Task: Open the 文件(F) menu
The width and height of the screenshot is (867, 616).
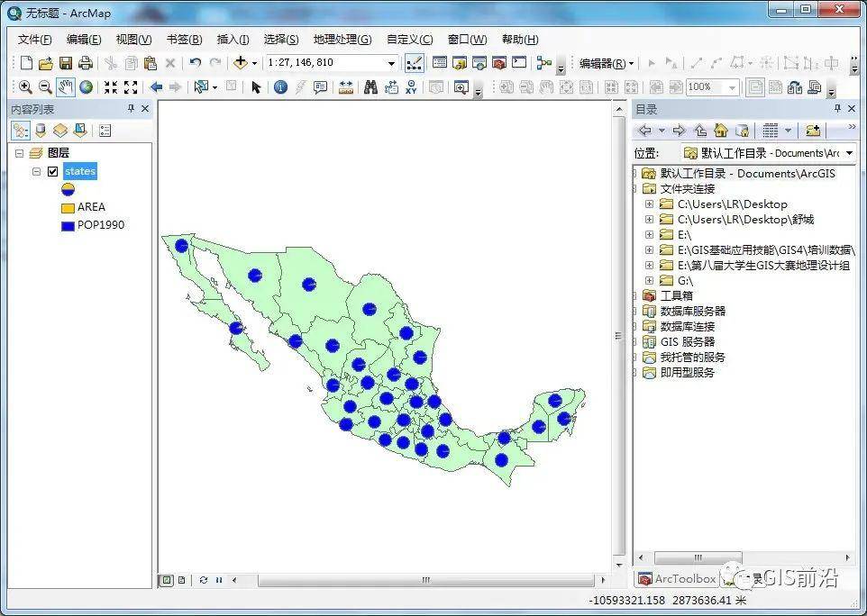Action: [x=35, y=40]
